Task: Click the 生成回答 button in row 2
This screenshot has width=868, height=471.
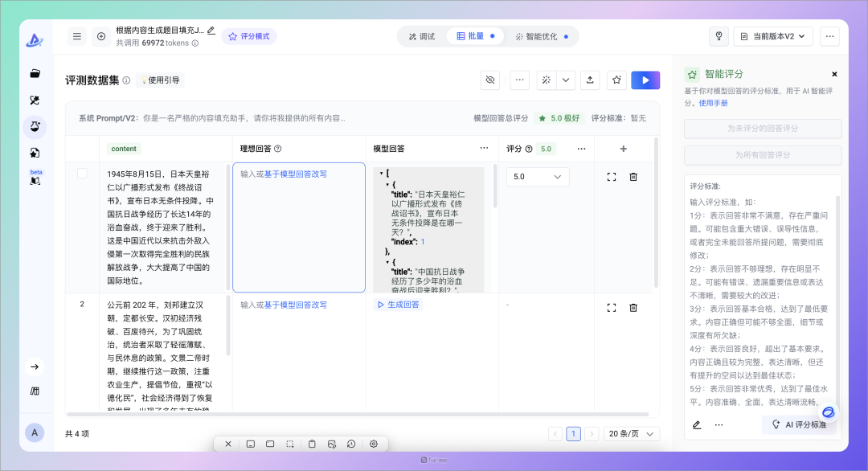Action: (398, 305)
